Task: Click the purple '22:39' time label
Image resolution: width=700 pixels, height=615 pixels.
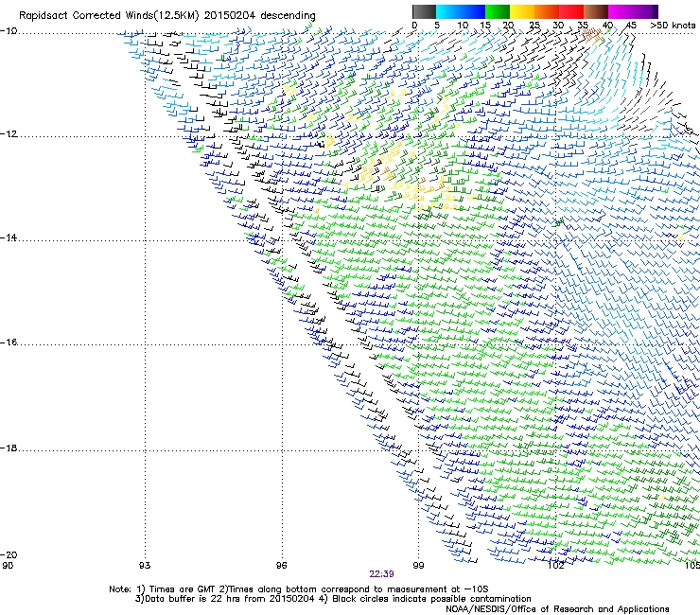Action: pyautogui.click(x=381, y=574)
